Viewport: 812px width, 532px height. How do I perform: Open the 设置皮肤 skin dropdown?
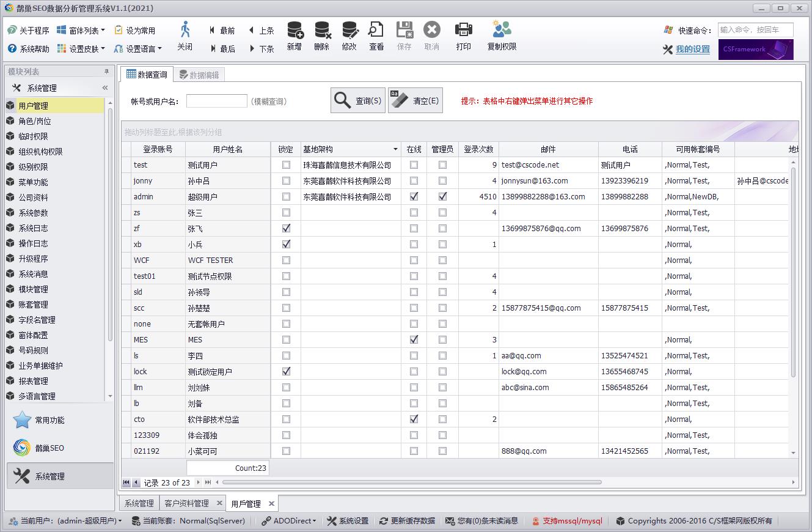(x=81, y=48)
